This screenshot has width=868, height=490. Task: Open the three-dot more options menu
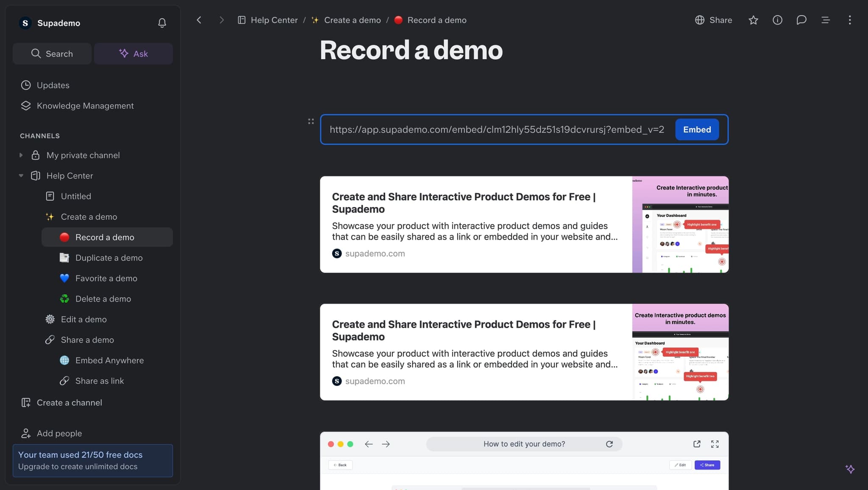click(x=849, y=20)
